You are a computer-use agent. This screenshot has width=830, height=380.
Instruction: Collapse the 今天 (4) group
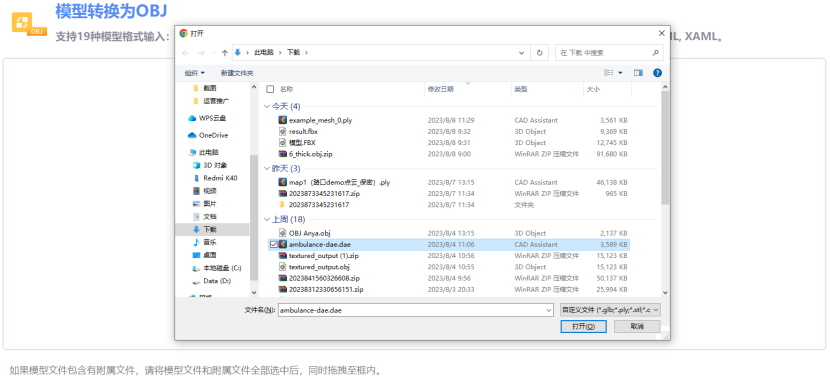tap(267, 106)
